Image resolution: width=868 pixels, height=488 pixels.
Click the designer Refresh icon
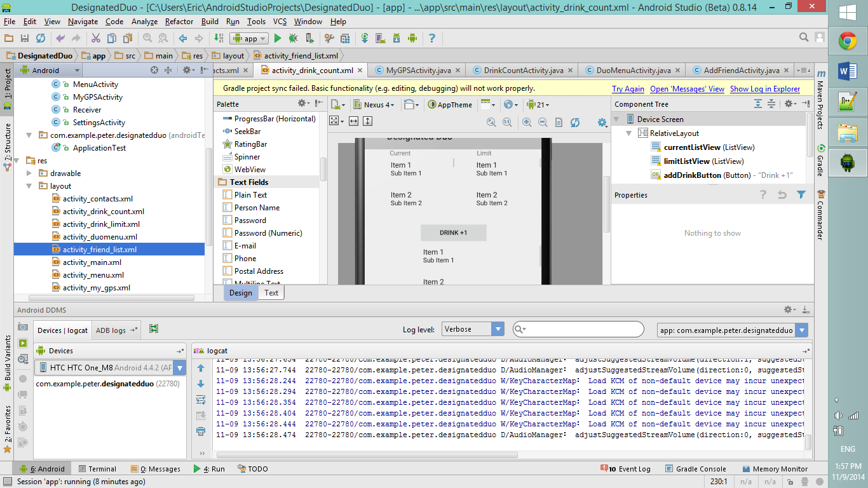click(575, 122)
